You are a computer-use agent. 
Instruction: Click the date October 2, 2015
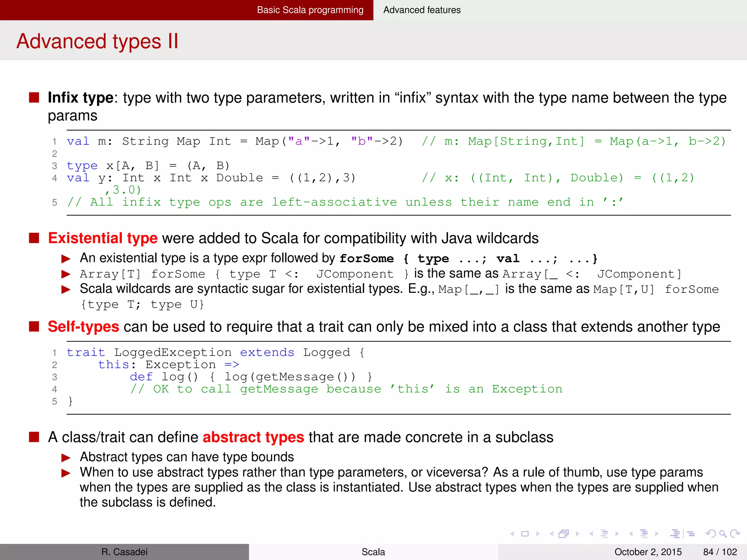(x=648, y=552)
